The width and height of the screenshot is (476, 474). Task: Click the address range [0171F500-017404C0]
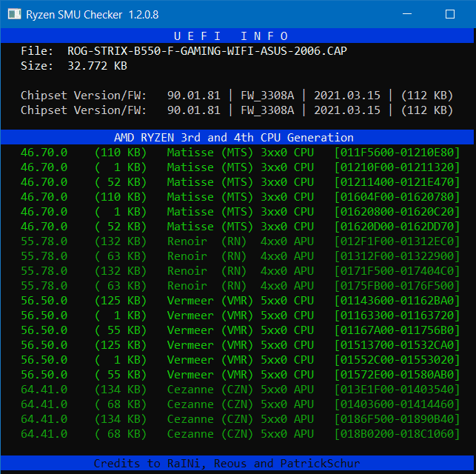pos(397,271)
